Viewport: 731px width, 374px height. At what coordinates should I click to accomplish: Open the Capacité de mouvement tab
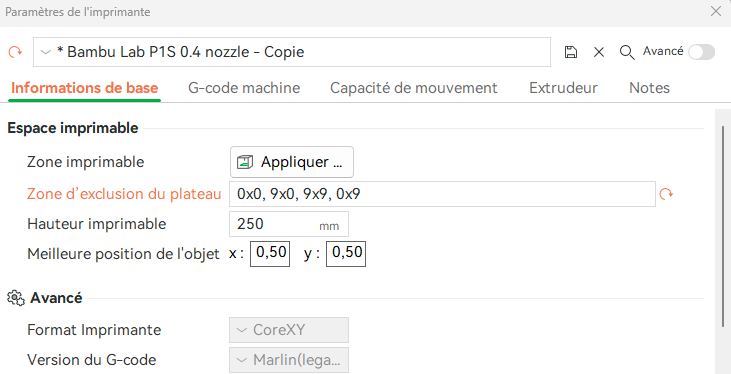[414, 88]
